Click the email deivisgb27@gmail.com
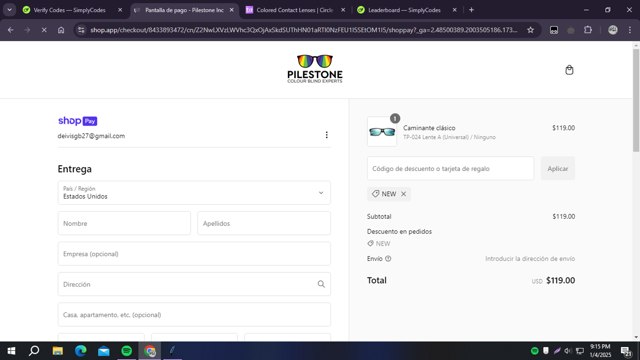The image size is (640, 360). coord(91,136)
